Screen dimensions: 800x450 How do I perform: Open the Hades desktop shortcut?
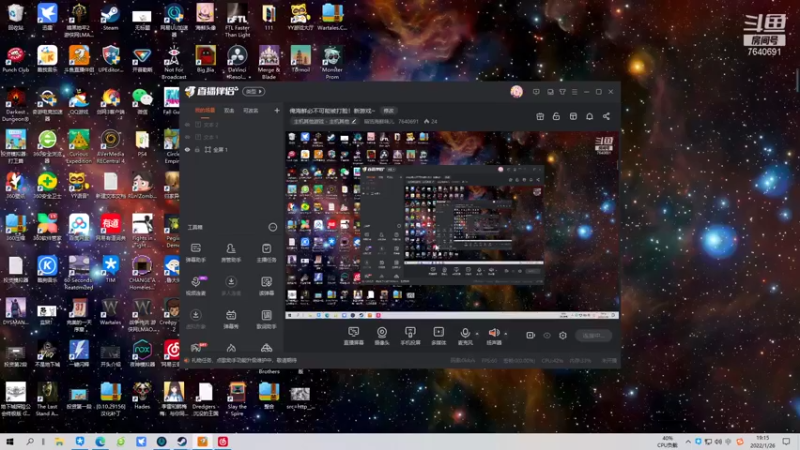click(x=142, y=396)
